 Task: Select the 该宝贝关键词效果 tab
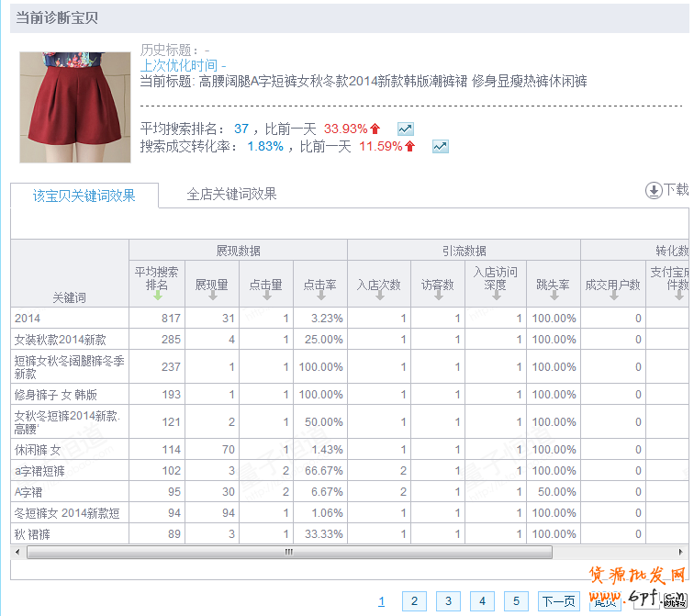pyautogui.click(x=84, y=196)
